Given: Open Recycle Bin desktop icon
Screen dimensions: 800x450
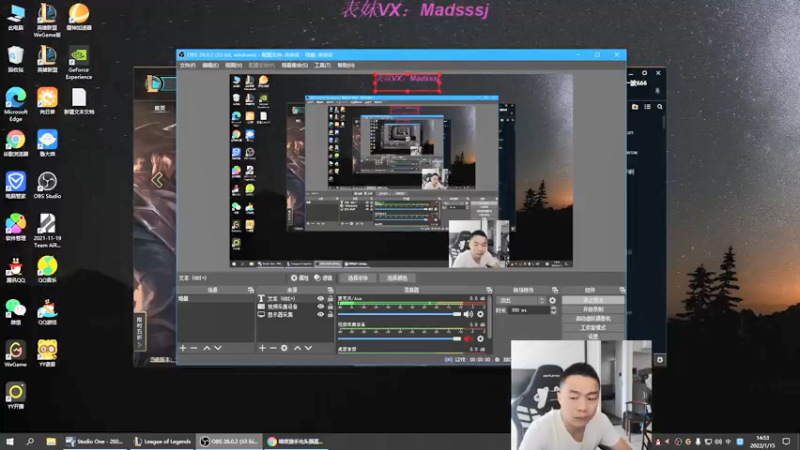Looking at the screenshot, I should click(16, 59).
